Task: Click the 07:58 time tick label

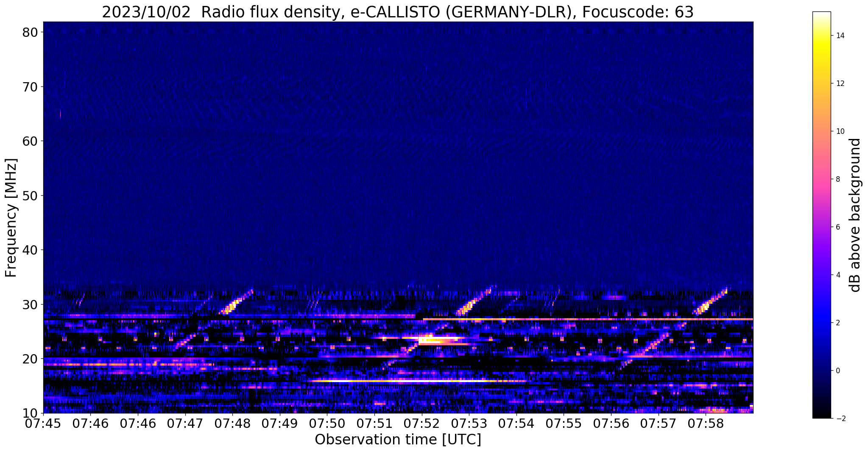Action: 706,424
